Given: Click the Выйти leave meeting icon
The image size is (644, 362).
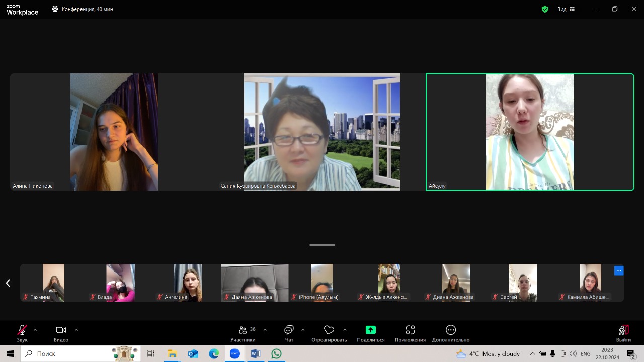Looking at the screenshot, I should coord(623,330).
